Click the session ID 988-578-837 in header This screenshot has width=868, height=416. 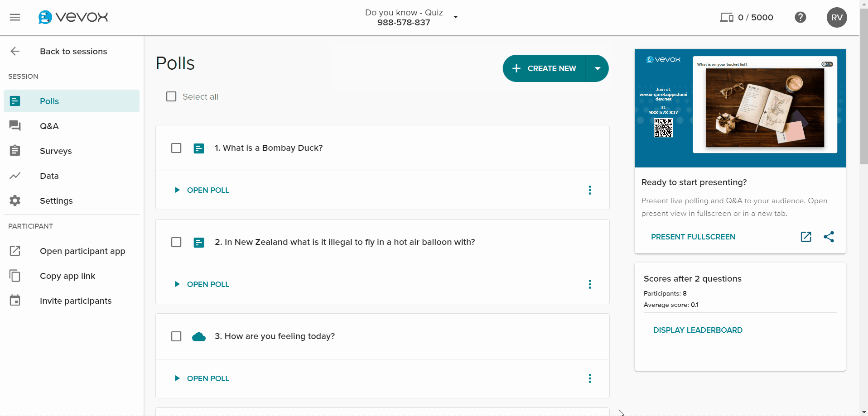(x=404, y=23)
